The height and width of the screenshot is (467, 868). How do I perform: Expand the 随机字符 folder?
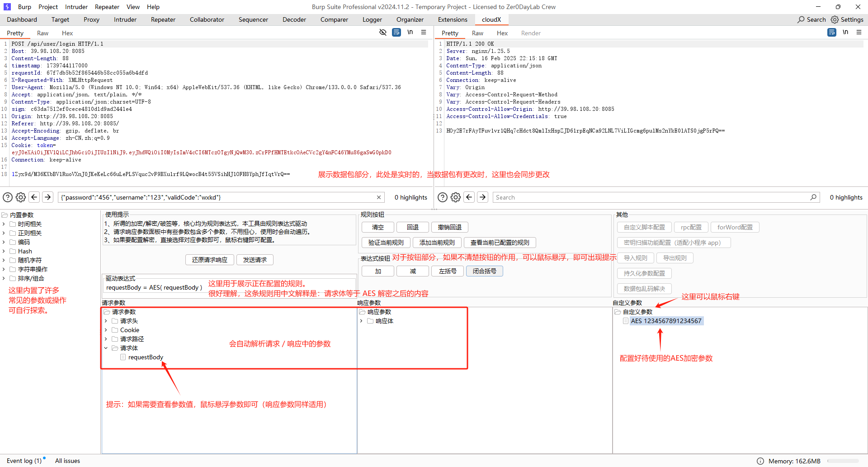pyautogui.click(x=4, y=260)
